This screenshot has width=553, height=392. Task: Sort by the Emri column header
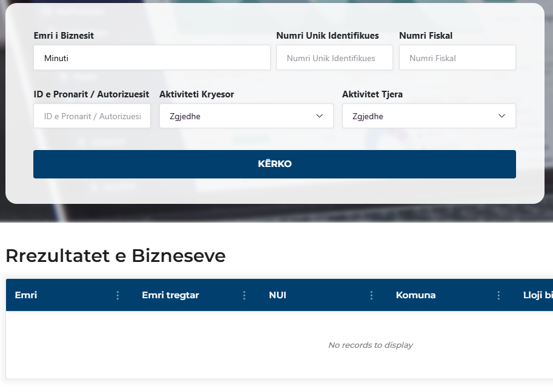tap(26, 295)
